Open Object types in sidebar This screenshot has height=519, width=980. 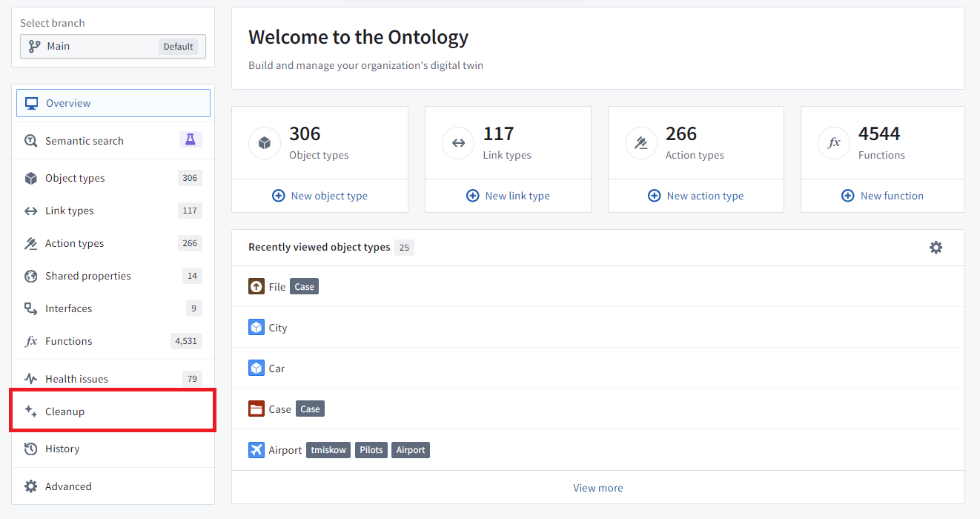point(113,178)
